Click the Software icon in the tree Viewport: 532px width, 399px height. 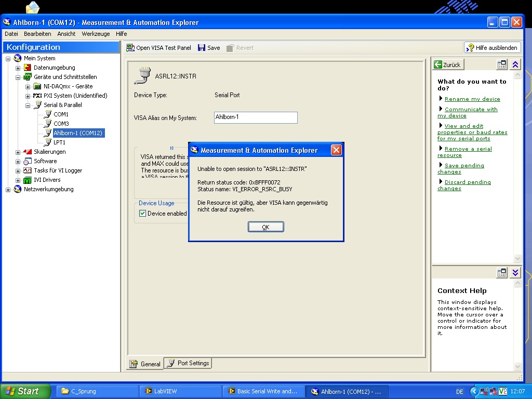[x=28, y=161]
